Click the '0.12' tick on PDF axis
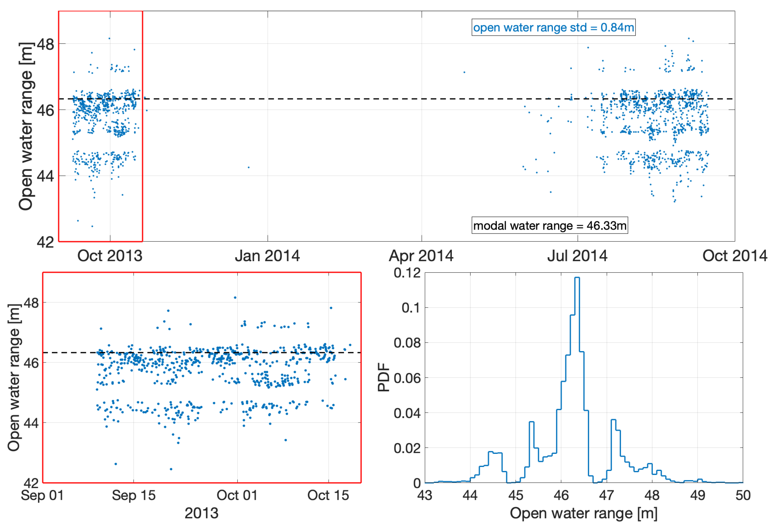The image size is (777, 532). pos(407,273)
